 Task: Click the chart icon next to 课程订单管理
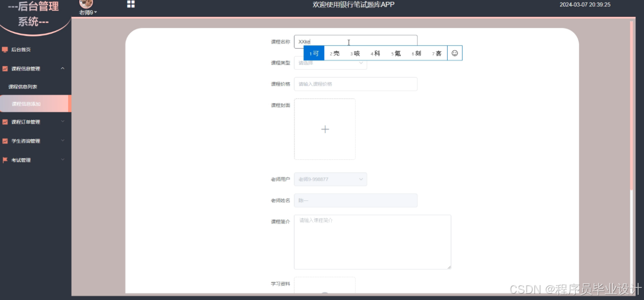pos(6,122)
